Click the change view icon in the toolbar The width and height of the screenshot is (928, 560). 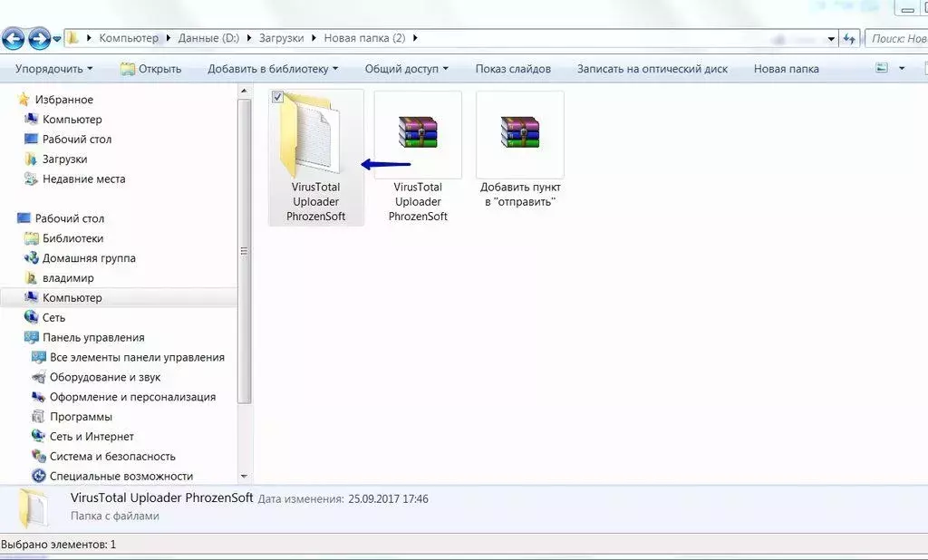tap(882, 68)
